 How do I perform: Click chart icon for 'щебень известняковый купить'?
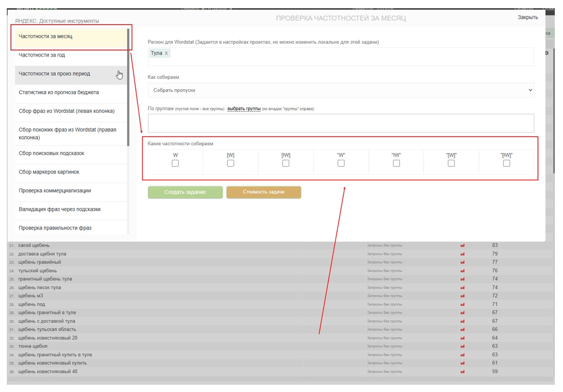[x=462, y=363]
